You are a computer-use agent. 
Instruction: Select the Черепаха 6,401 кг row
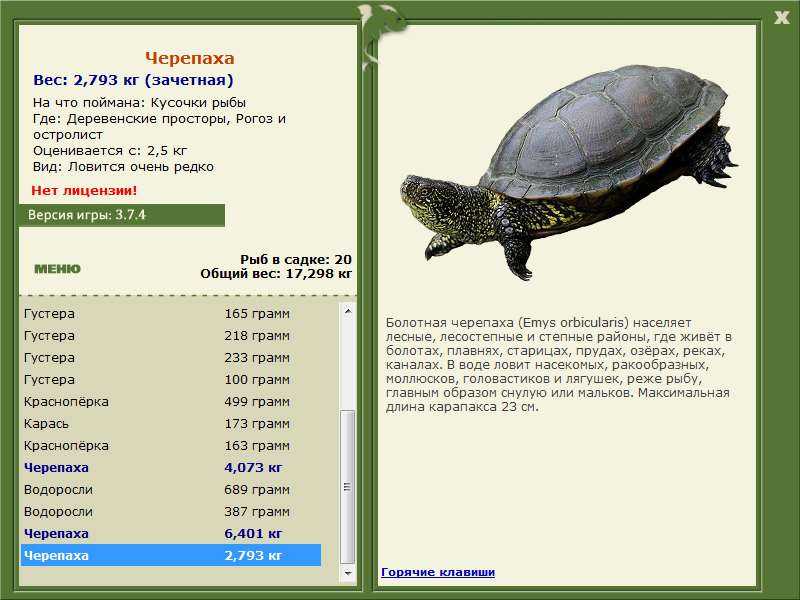[x=171, y=533]
